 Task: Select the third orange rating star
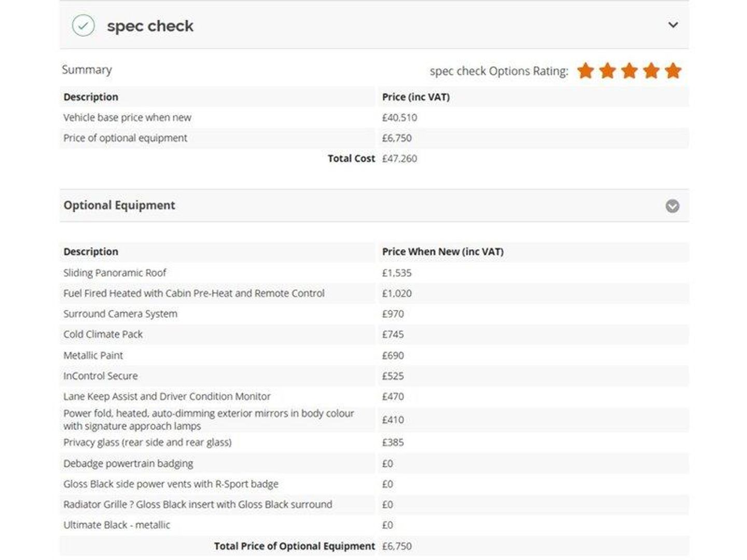click(629, 71)
